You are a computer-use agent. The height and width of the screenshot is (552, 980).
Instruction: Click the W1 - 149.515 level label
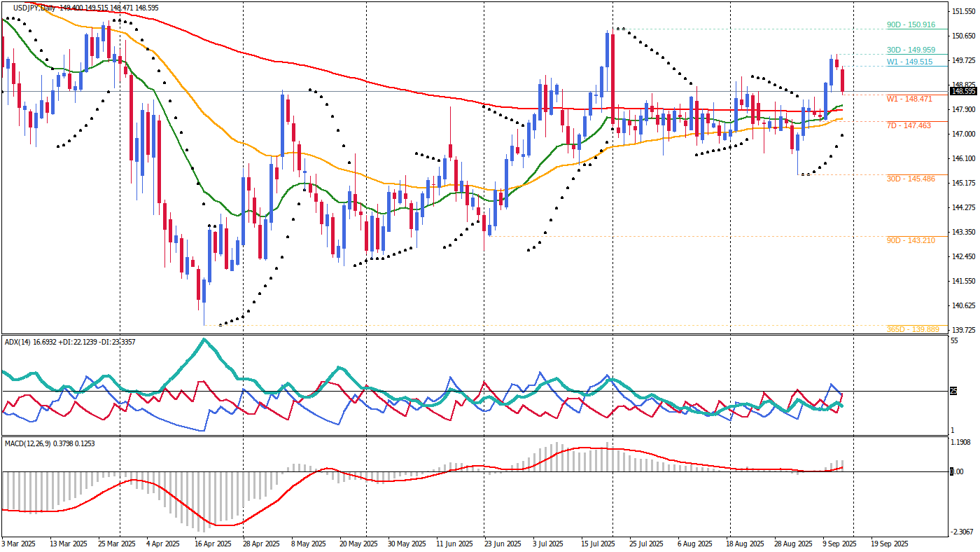(909, 62)
